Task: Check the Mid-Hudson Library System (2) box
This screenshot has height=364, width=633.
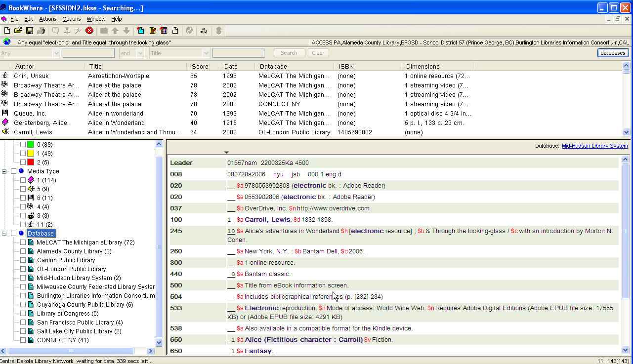Action: (23, 278)
